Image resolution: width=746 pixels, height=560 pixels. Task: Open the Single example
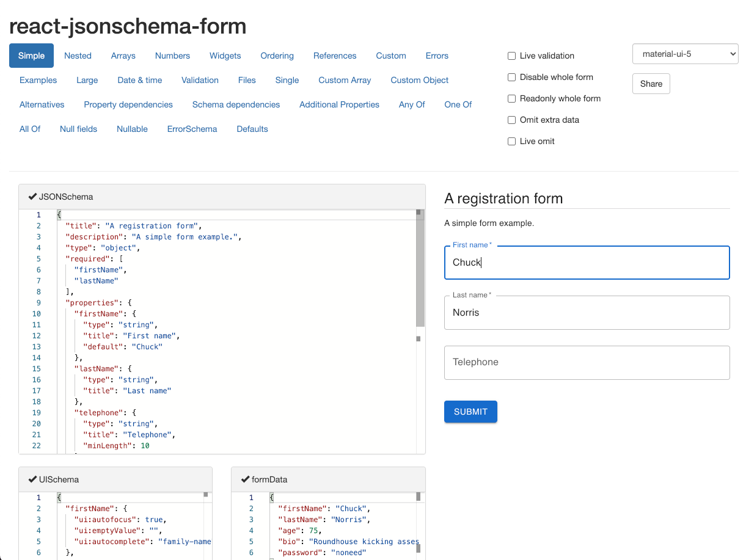point(287,80)
